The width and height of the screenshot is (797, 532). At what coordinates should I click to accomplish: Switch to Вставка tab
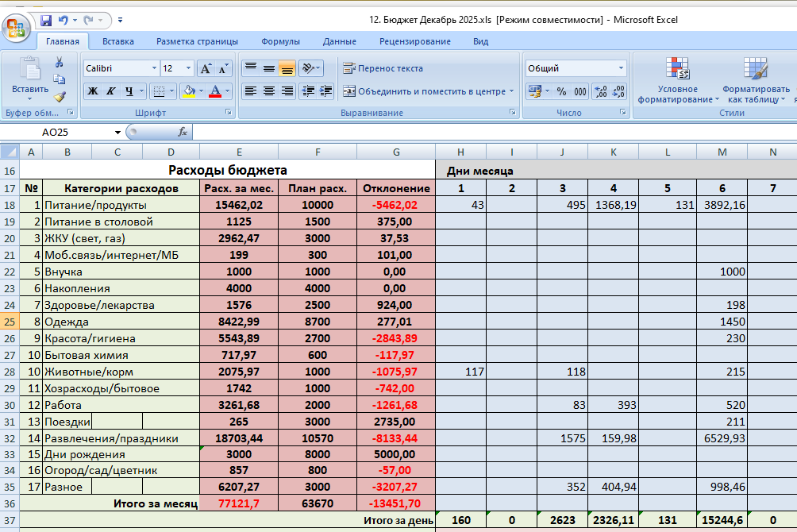click(x=118, y=42)
